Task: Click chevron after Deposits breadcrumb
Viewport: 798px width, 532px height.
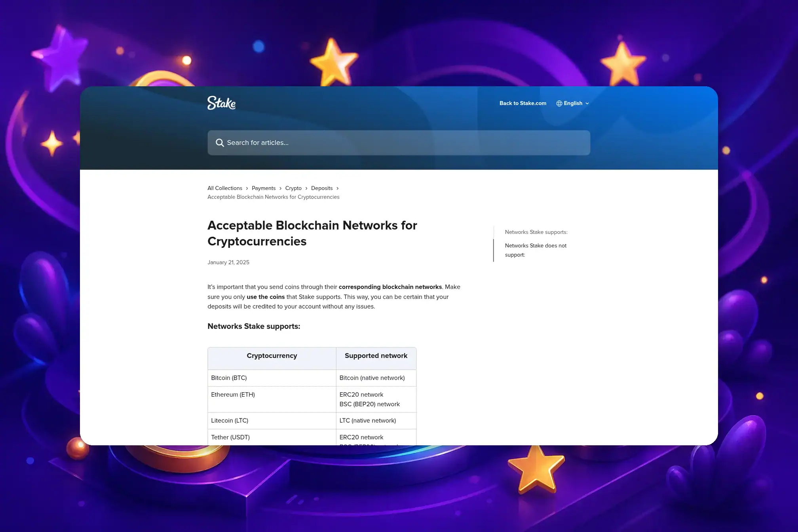Action: tap(338, 188)
